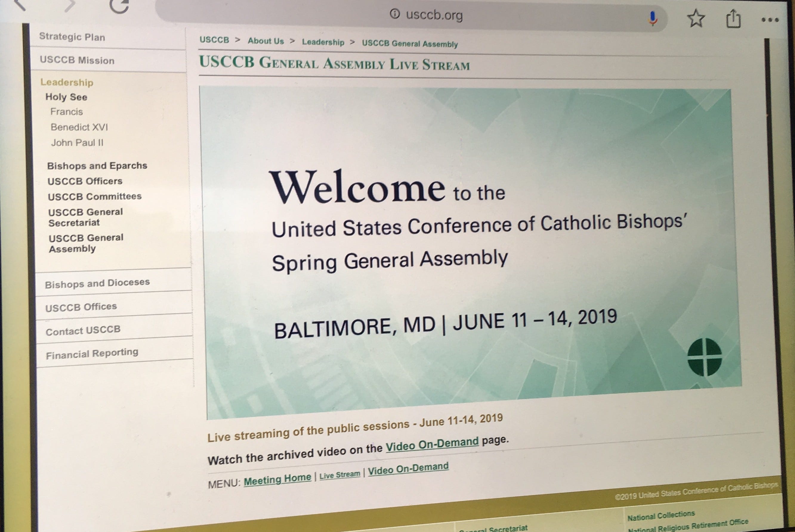
Task: Click the USCCB General Assembly Live Stream heading
Action: click(334, 63)
